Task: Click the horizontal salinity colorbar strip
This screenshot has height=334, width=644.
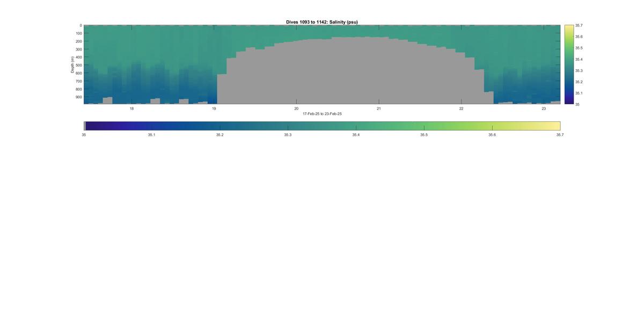Action: point(322,126)
